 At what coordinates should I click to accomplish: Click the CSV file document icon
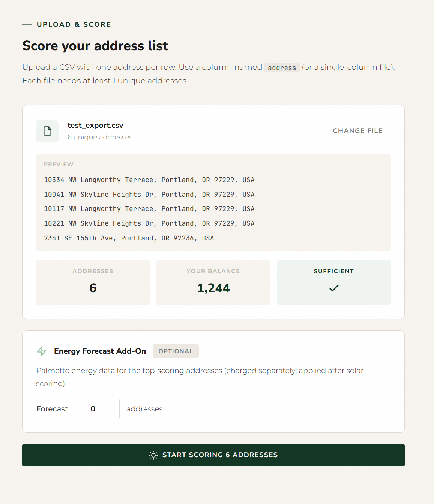click(47, 131)
